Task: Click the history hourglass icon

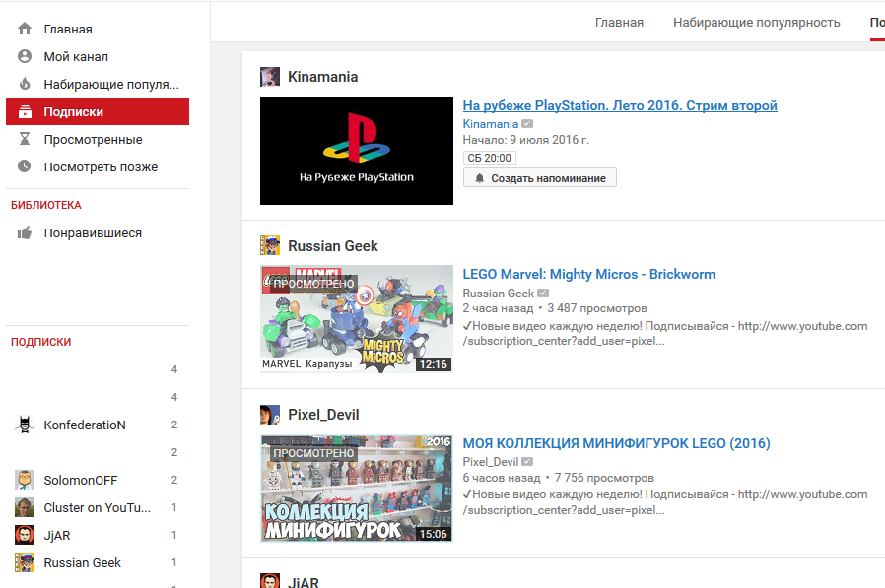Action: [25, 139]
